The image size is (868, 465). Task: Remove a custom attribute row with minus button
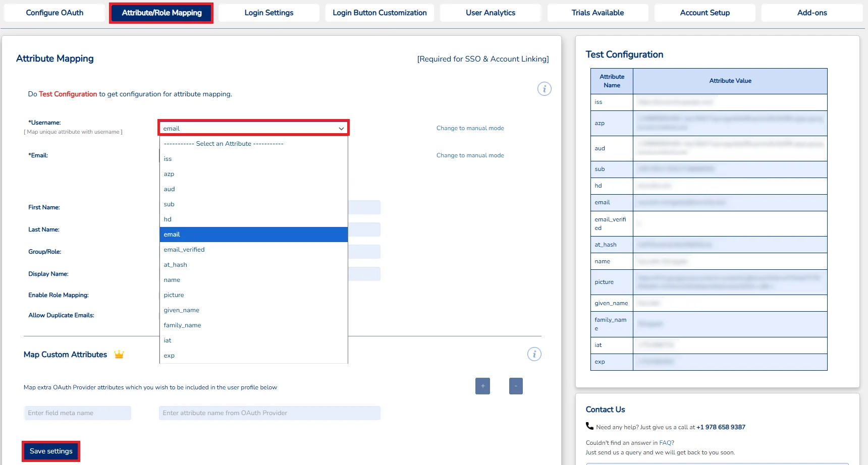click(x=516, y=386)
